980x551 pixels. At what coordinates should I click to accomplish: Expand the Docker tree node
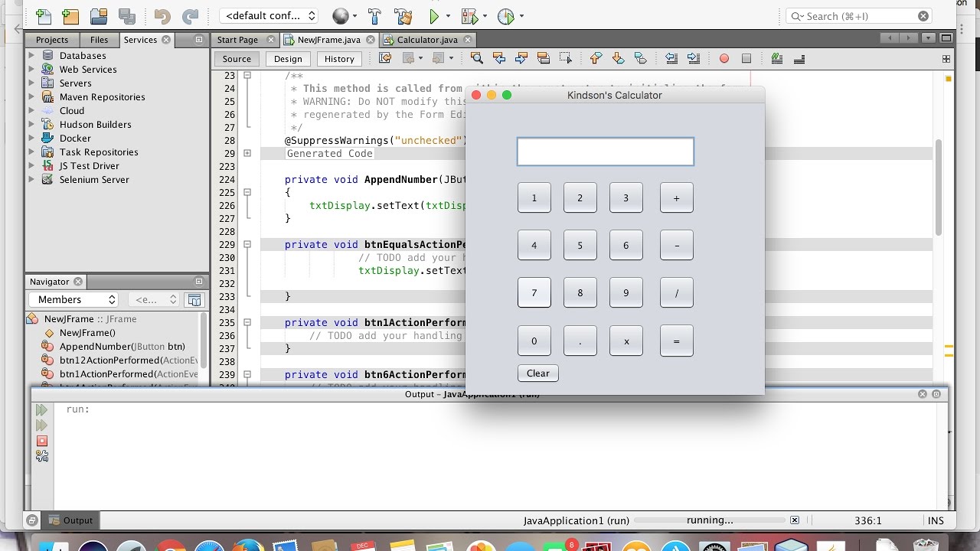point(31,138)
